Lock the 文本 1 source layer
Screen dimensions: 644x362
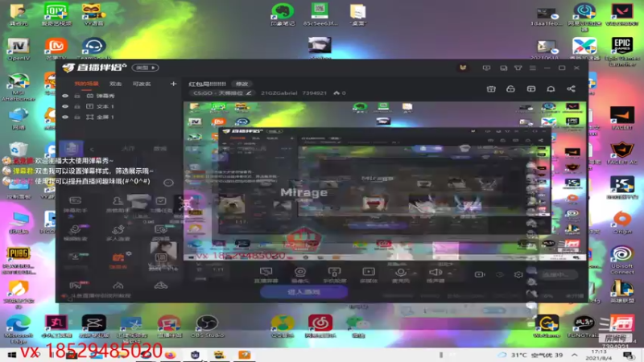[76, 106]
